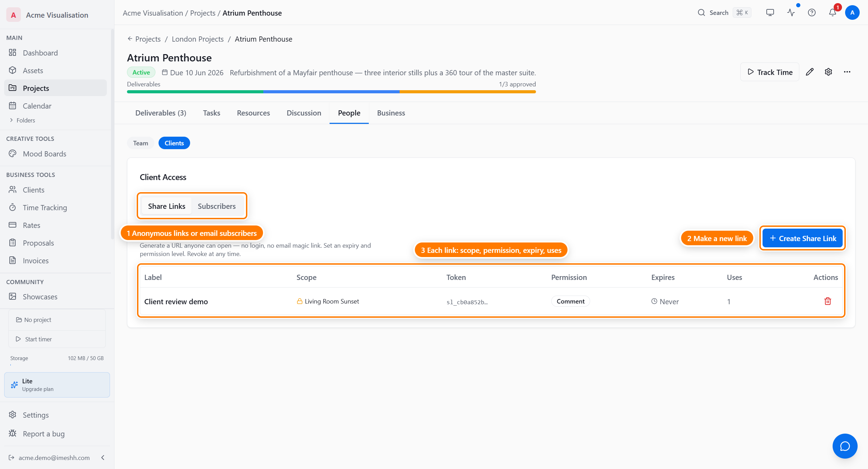Click the Client review demo label
Image resolution: width=868 pixels, height=469 pixels.
(x=176, y=301)
